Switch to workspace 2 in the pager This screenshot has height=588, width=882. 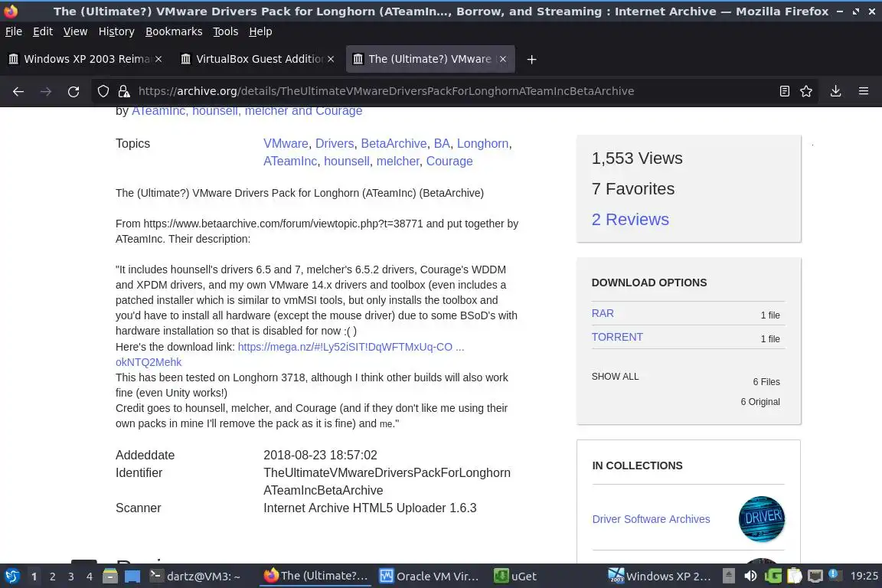(52, 577)
